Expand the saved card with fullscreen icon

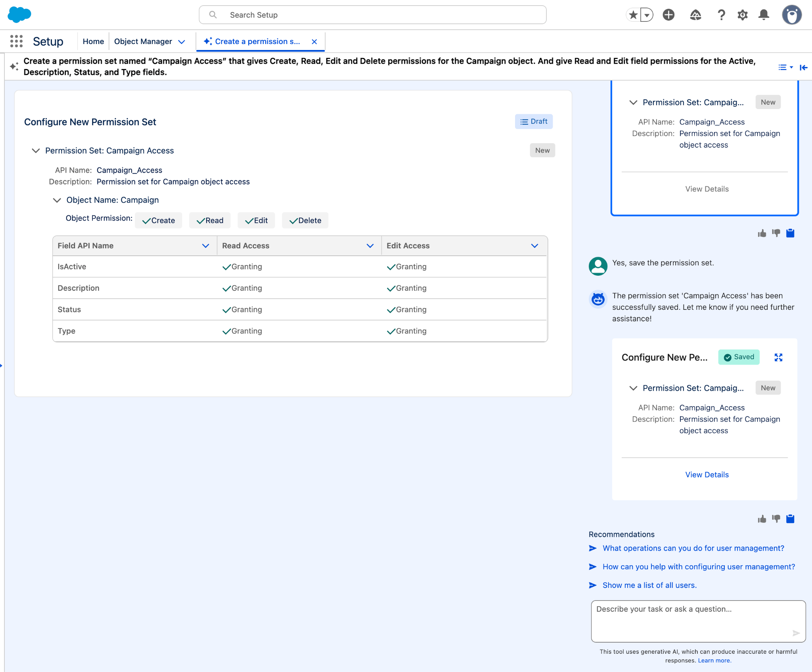pos(778,357)
